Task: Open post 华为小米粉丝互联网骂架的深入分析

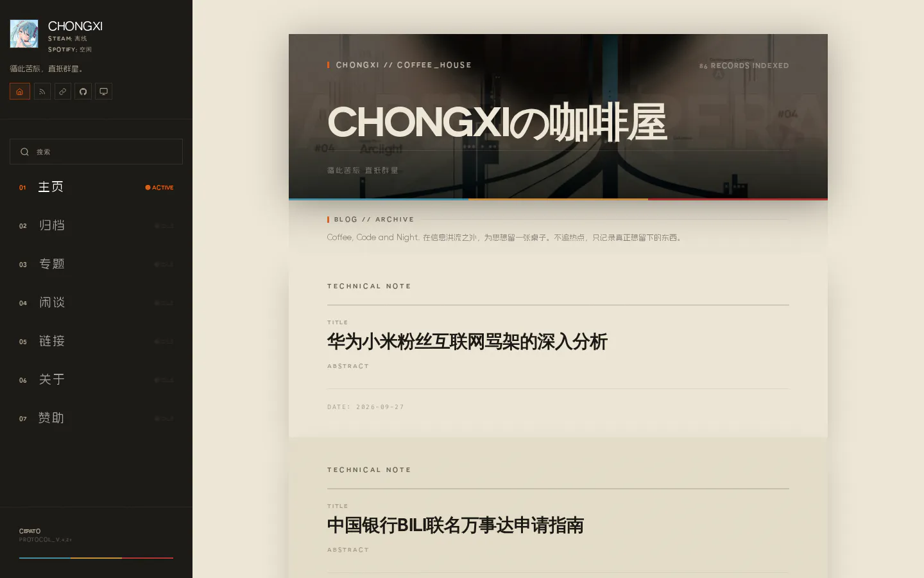Action: [467, 342]
